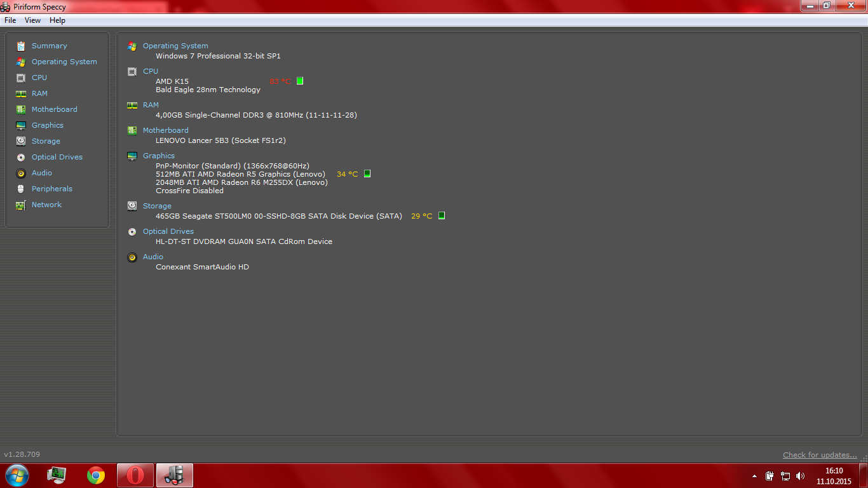Image resolution: width=868 pixels, height=488 pixels.
Task: Click the Operating System Windows flag sidebar icon
Action: click(x=21, y=62)
